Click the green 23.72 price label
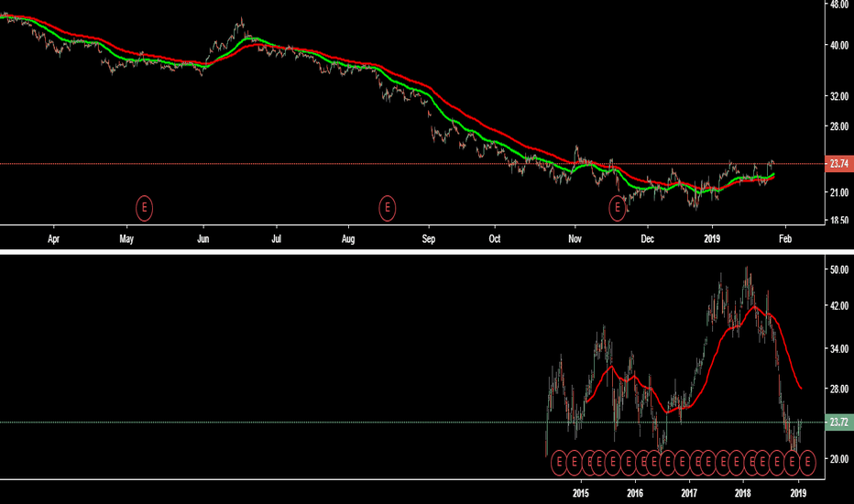Image resolution: width=854 pixels, height=504 pixels. point(839,422)
